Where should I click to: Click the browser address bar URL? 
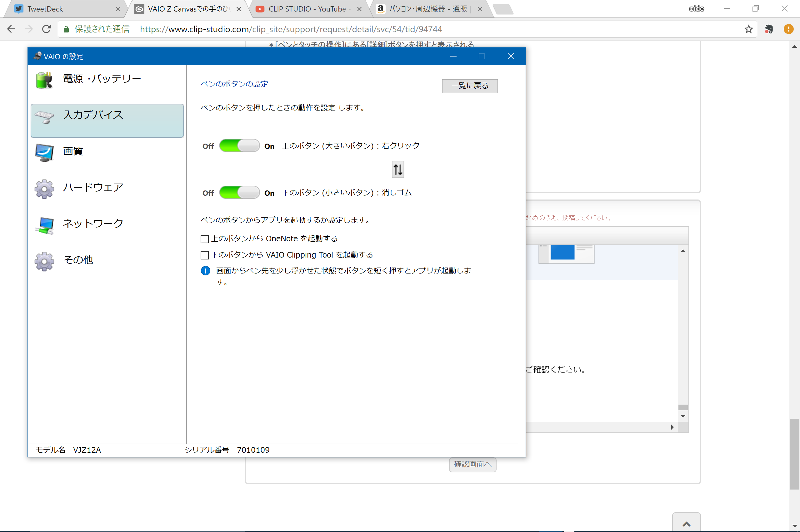pos(291,29)
